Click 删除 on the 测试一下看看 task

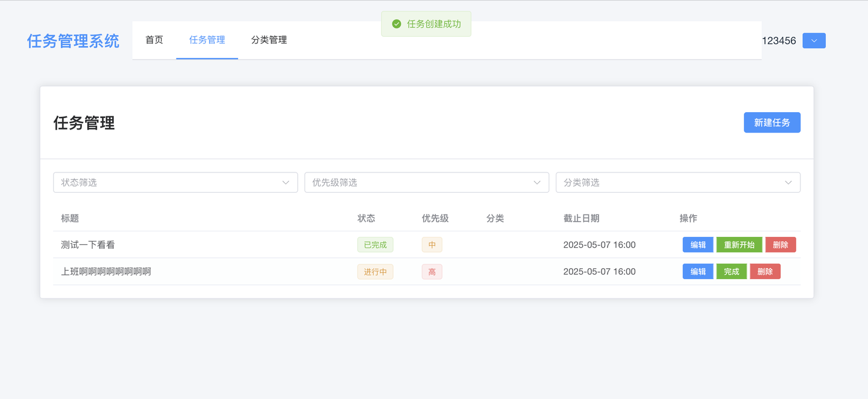click(780, 245)
